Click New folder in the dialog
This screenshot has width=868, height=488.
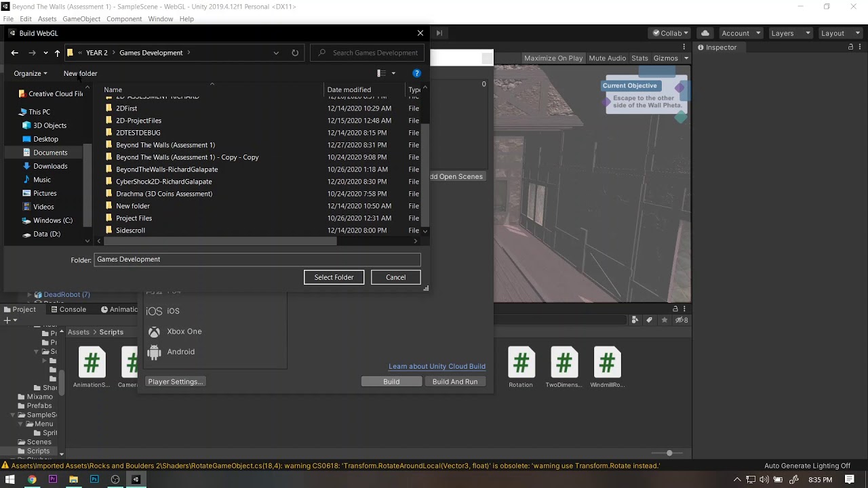pos(80,73)
